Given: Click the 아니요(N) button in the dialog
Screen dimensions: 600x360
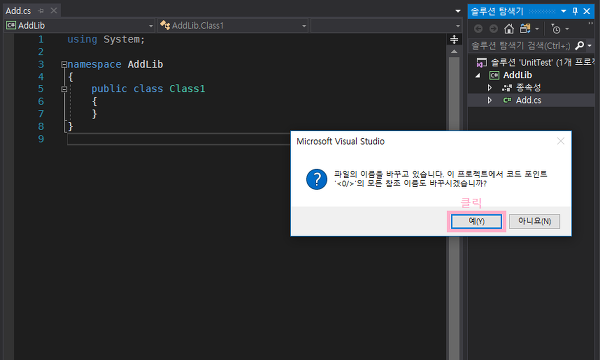Looking at the screenshot, I should coord(534,221).
